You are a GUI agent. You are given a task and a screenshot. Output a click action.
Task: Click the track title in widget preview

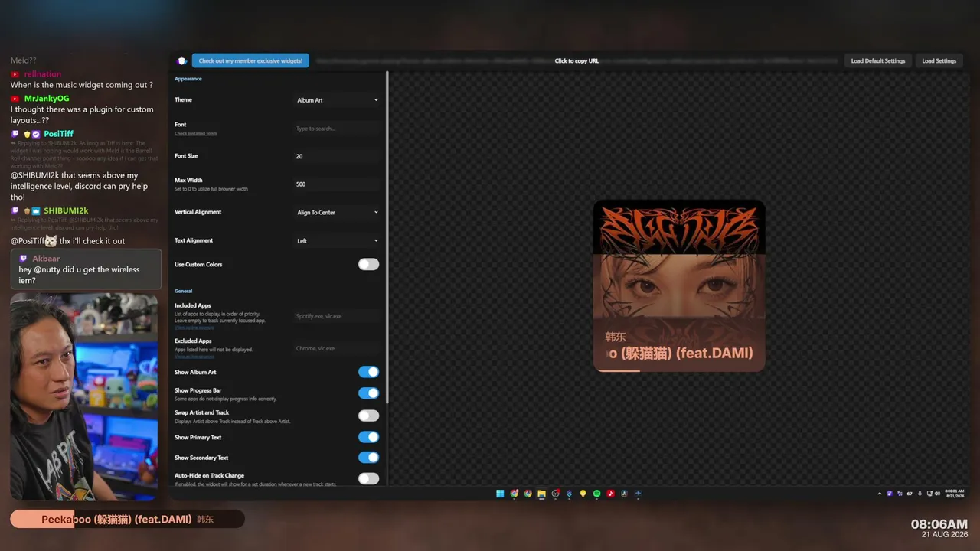tap(680, 353)
